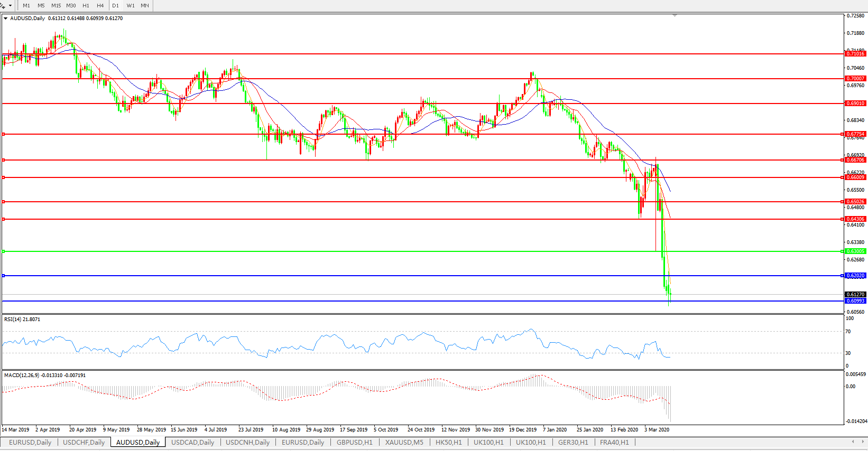868x451 pixels.
Task: Select the D1 daily timeframe button
Action: (115, 6)
